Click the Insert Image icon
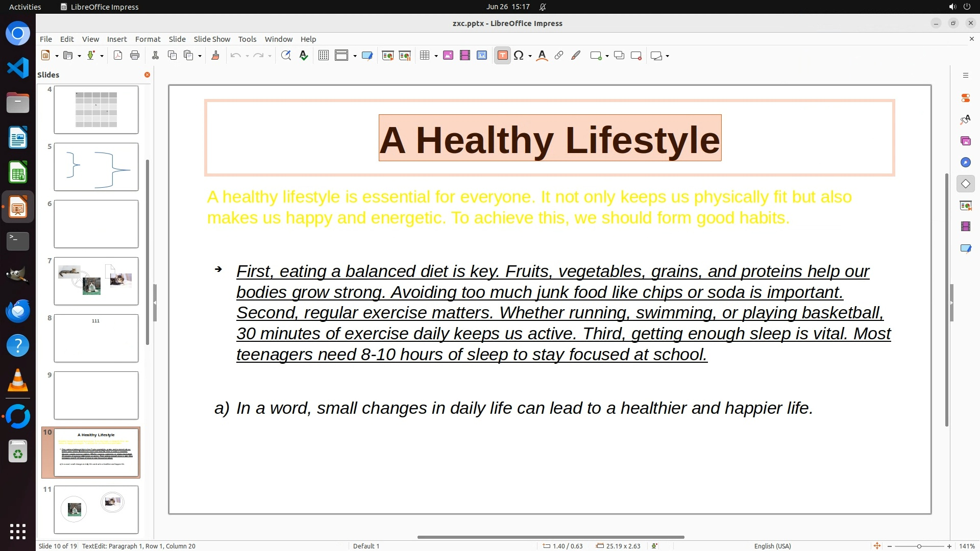980x551 pixels. [x=448, y=56]
